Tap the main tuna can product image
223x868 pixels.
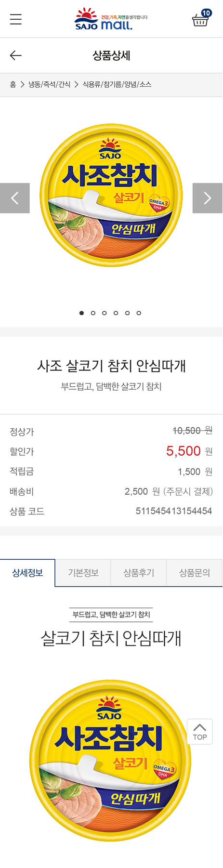coord(111,196)
